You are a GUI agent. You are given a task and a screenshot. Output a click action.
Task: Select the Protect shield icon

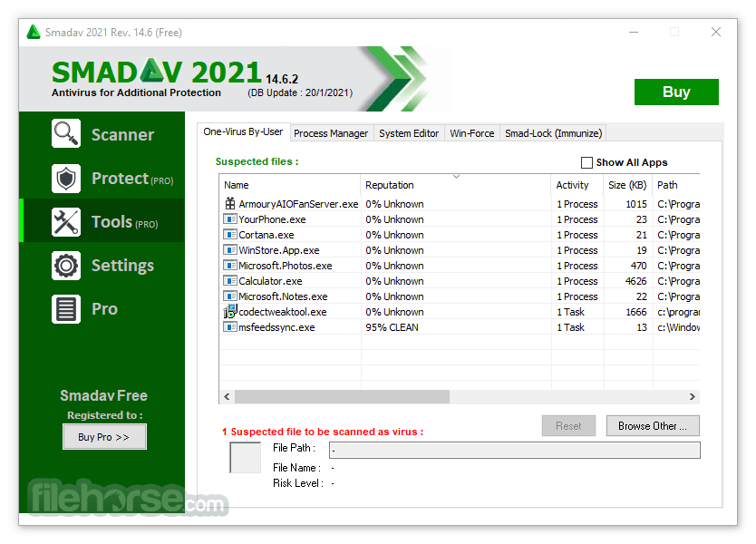click(66, 179)
